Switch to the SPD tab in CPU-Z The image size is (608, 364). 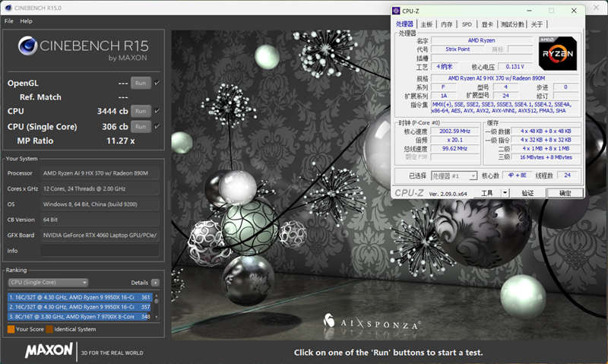point(467,24)
